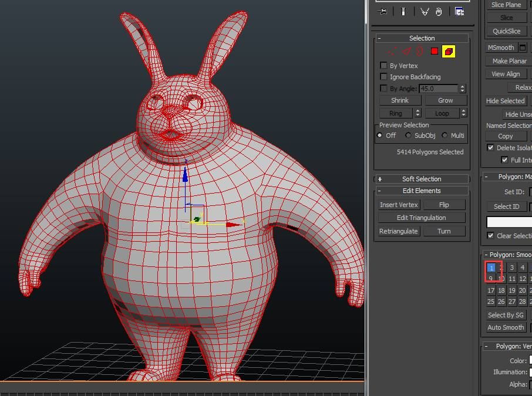
Task: Click the blue Z-axis gizmo arrow
Action: (x=185, y=174)
